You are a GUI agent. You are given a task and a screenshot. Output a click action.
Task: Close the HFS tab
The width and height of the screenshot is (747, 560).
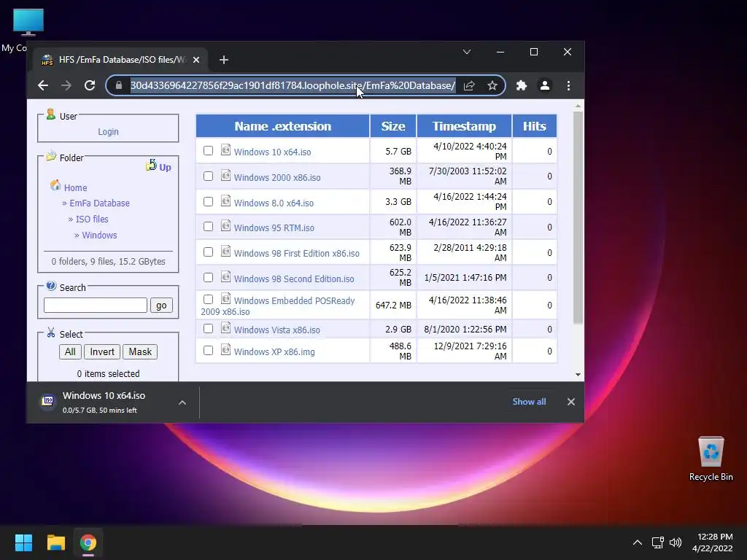pos(196,60)
